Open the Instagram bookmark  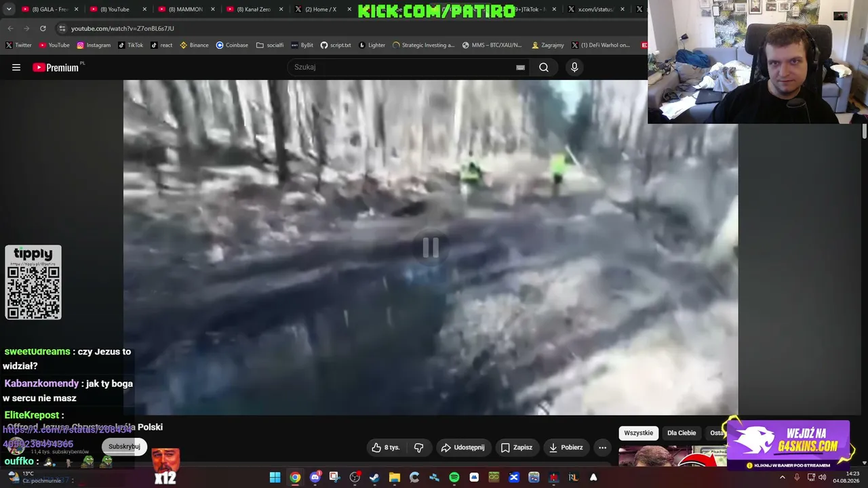pos(94,45)
